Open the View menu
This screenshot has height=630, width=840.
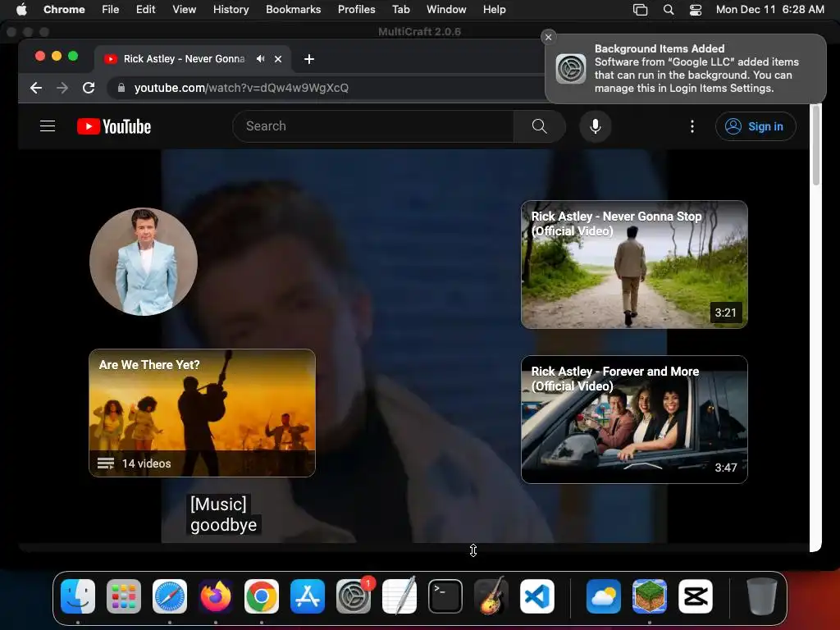tap(185, 9)
